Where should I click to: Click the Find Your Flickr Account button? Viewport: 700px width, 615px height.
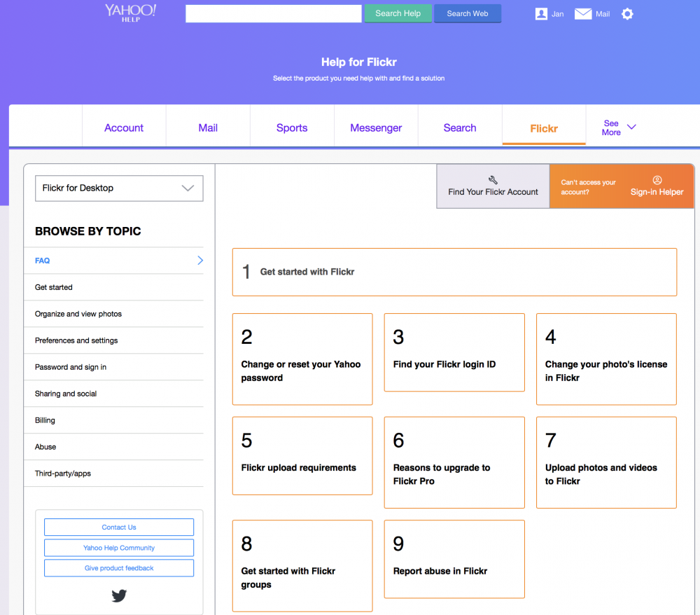(x=493, y=186)
